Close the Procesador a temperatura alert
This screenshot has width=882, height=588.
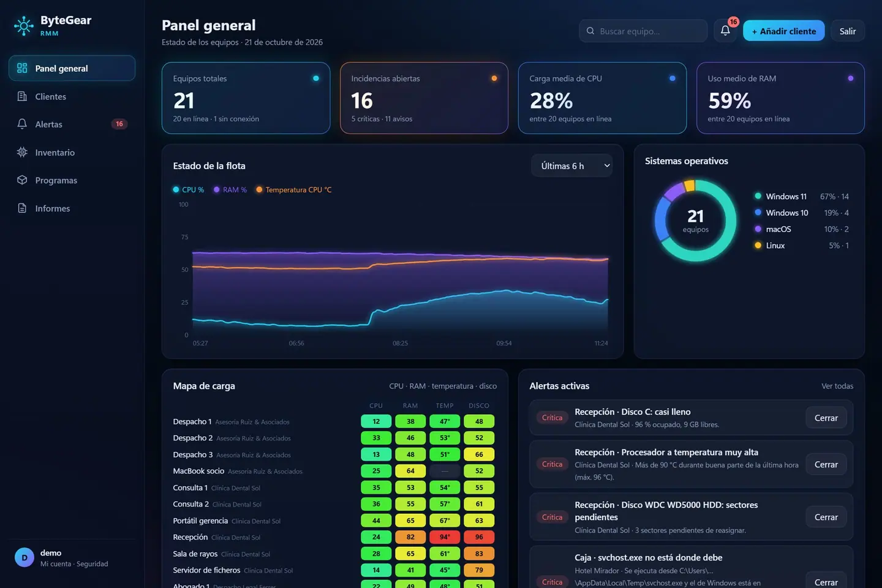[826, 464]
